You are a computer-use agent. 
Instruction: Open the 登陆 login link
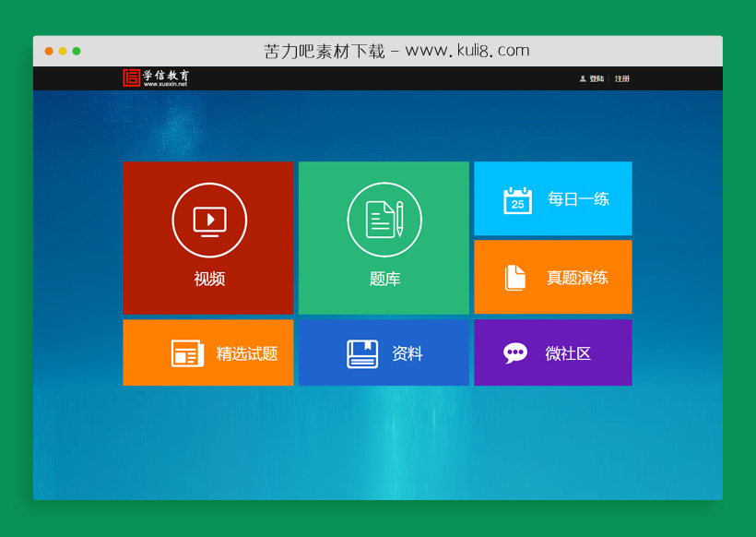[596, 78]
